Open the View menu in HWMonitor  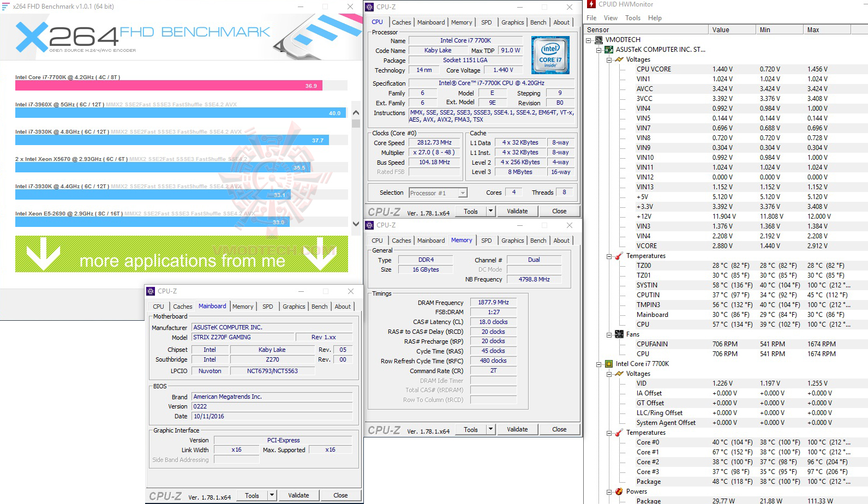coord(610,18)
